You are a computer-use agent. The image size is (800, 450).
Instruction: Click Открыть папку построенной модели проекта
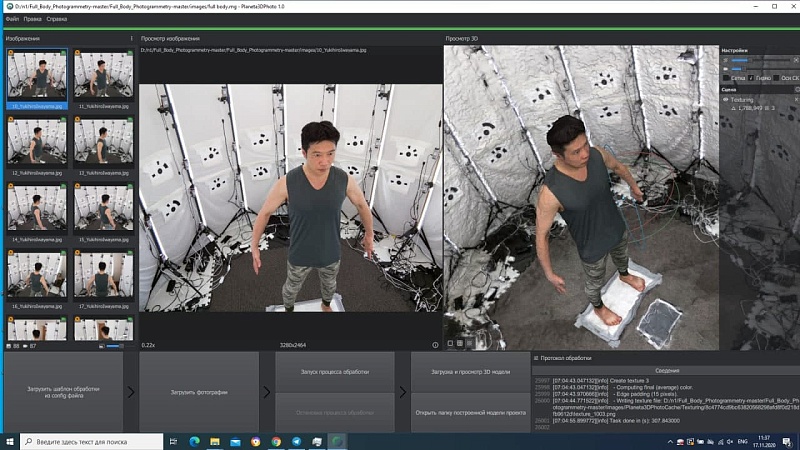[470, 412]
